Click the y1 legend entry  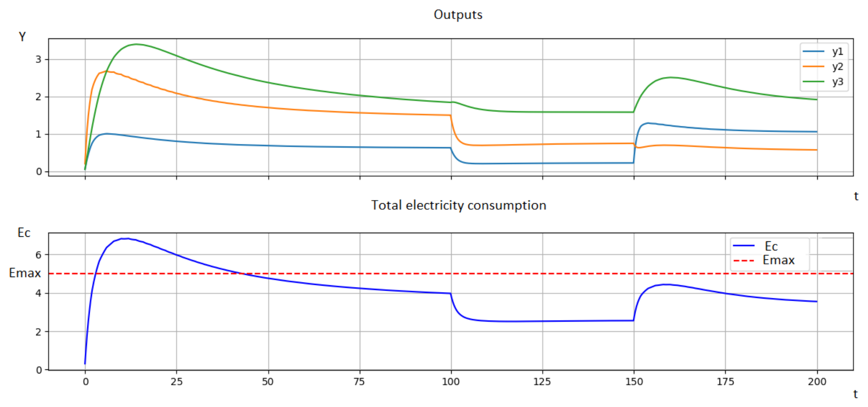(823, 52)
